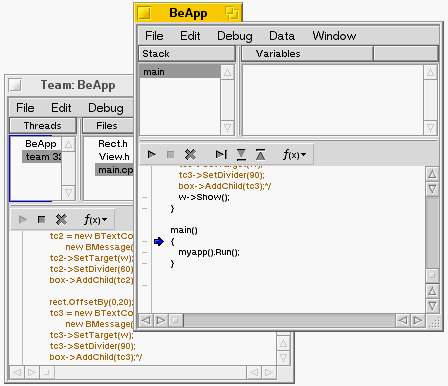This screenshot has width=448, height=386.
Task: Click the Stack list scroll down arrow
Action: click(227, 128)
